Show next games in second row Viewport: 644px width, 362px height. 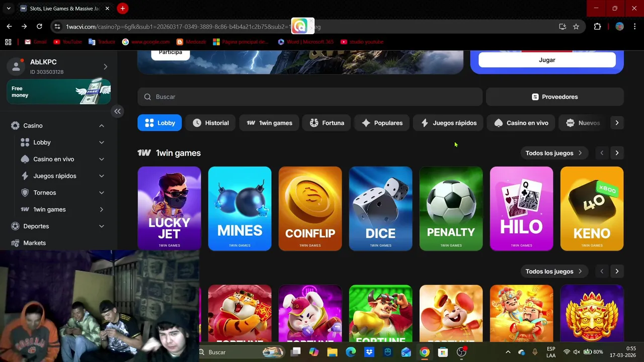point(617,271)
